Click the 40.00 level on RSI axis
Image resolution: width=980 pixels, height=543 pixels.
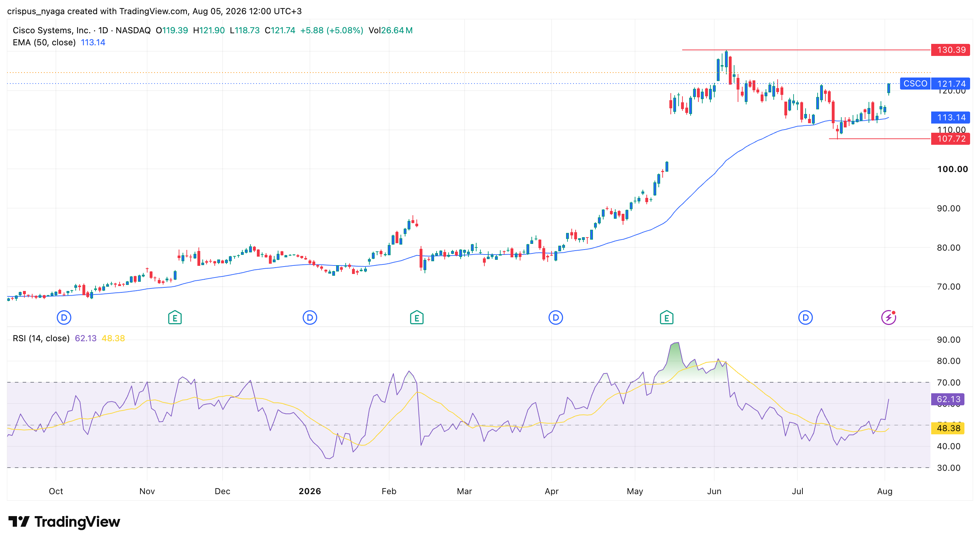tap(949, 446)
